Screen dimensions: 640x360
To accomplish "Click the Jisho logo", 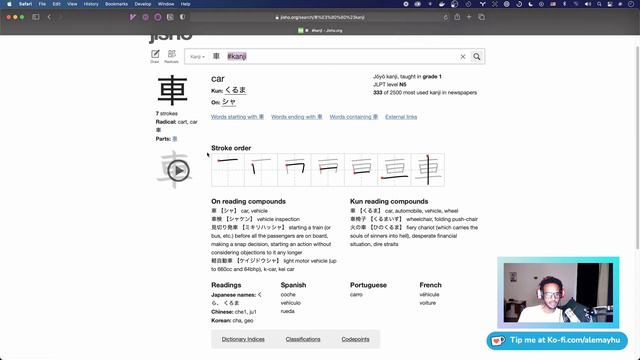I will (171, 38).
